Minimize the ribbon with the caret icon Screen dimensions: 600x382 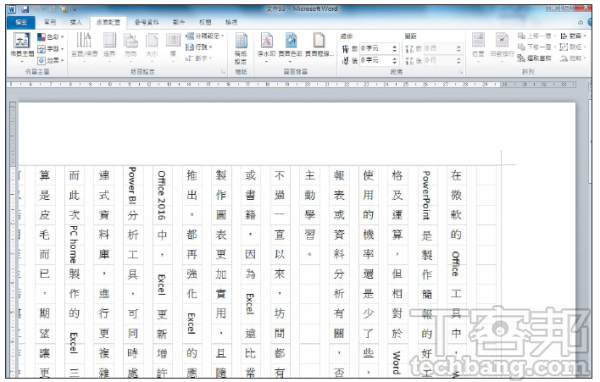580,23
